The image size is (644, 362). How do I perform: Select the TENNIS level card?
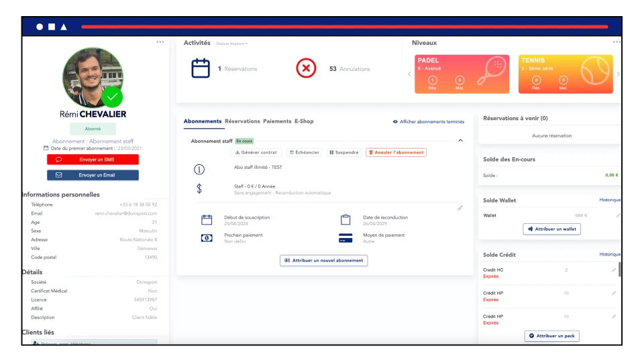(x=566, y=74)
